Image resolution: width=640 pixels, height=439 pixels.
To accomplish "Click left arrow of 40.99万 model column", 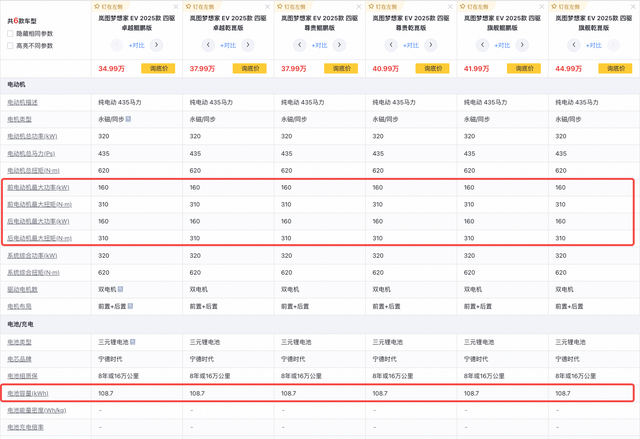I will [391, 45].
